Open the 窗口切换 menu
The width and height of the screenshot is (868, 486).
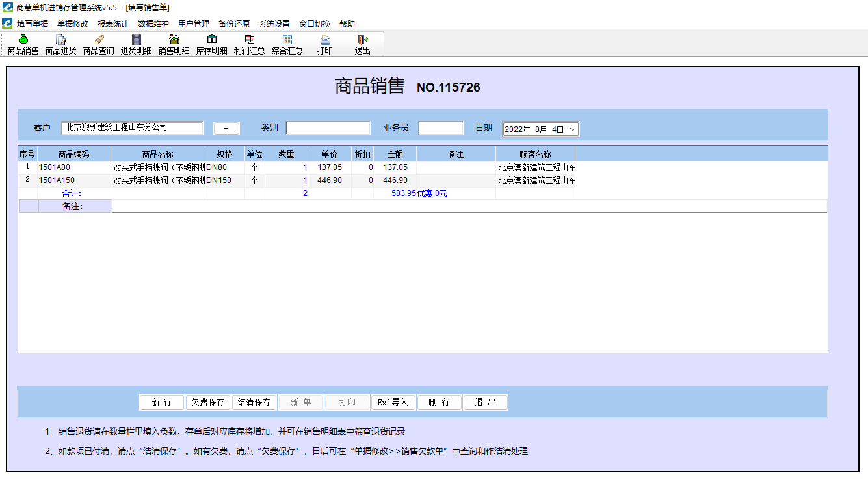point(315,23)
